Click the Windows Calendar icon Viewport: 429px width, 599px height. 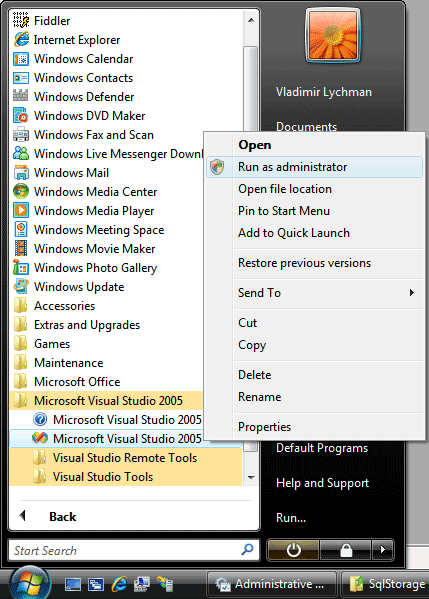point(21,59)
